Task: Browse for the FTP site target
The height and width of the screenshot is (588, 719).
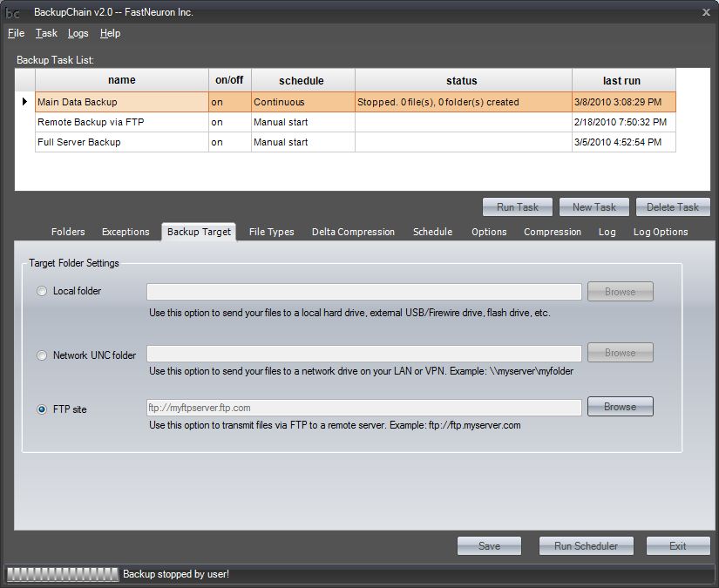Action: [x=620, y=407]
